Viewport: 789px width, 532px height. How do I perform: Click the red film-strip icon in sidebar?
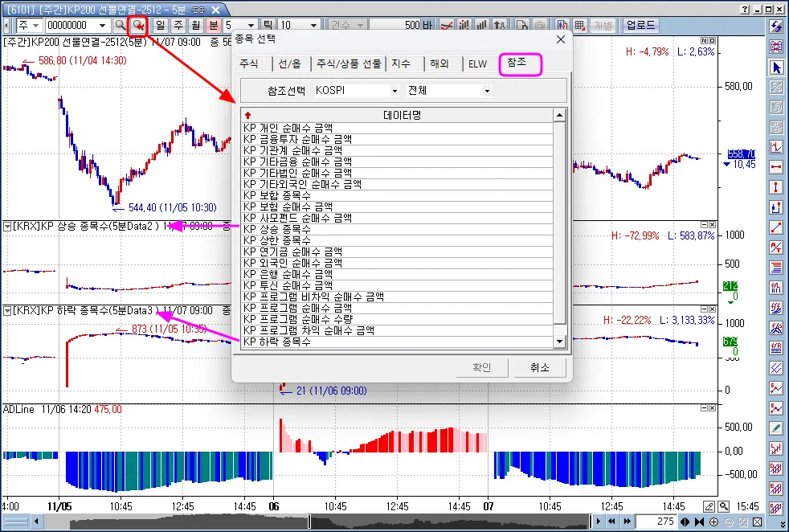(x=776, y=47)
